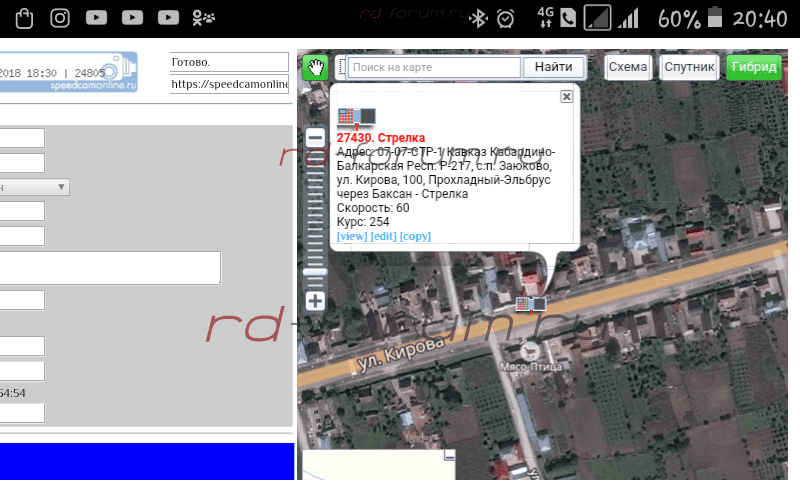Select the hand pan tool on map
800x480 pixels.
pyautogui.click(x=315, y=68)
